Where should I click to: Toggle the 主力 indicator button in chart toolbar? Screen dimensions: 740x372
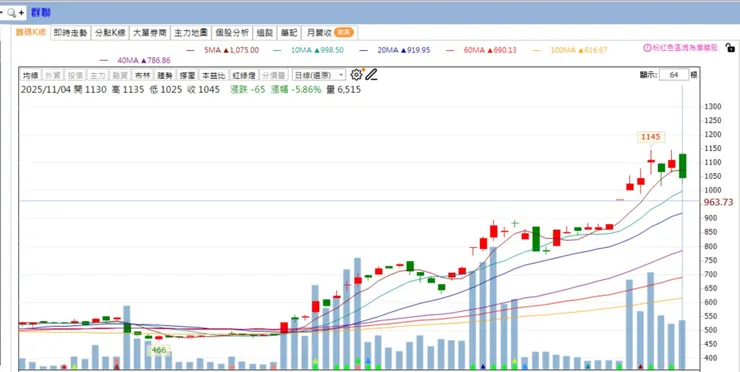click(98, 75)
